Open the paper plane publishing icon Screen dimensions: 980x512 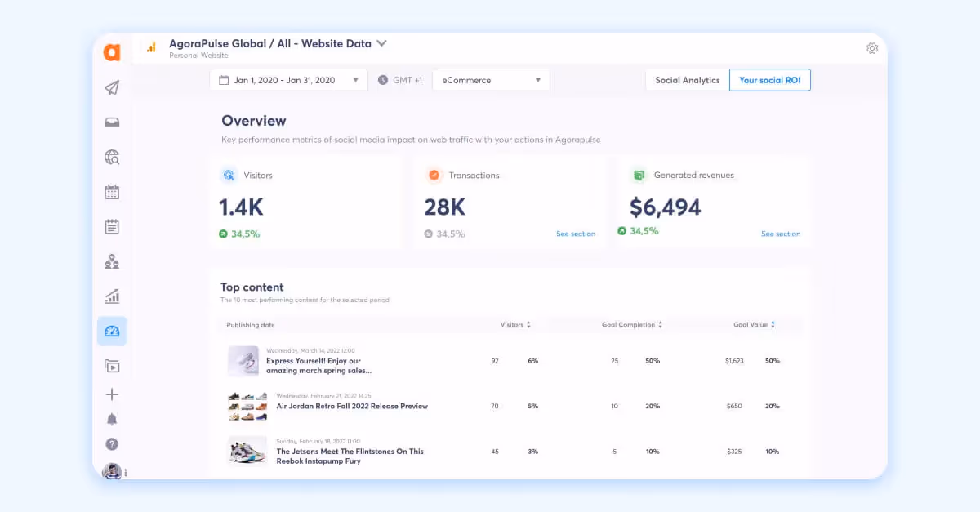pos(112,87)
